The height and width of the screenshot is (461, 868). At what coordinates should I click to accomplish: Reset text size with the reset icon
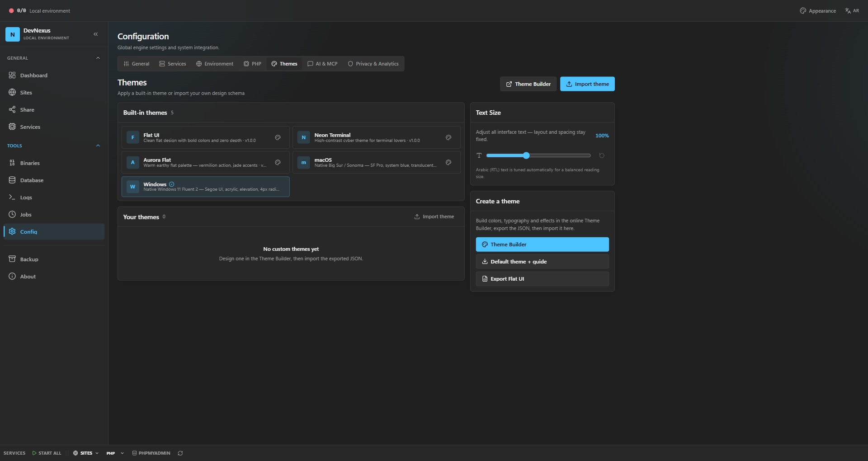[x=602, y=155]
